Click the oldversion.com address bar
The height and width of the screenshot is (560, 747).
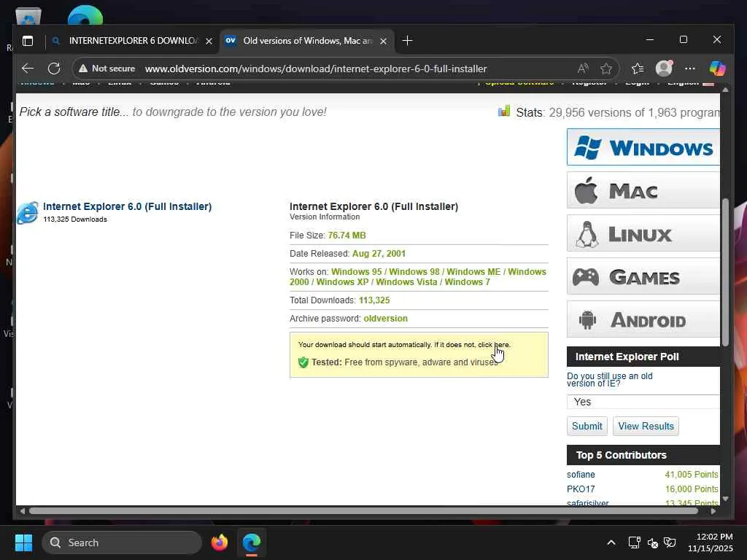point(316,69)
